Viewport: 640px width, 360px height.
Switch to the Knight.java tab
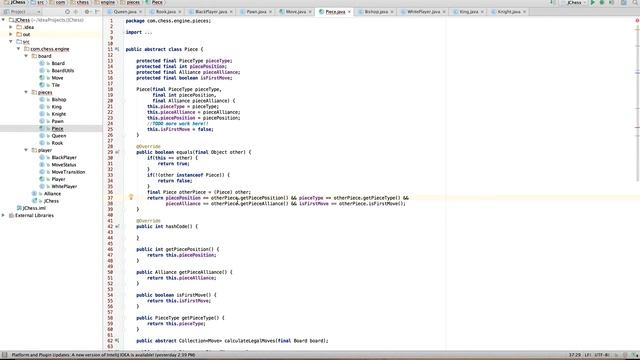click(509, 12)
